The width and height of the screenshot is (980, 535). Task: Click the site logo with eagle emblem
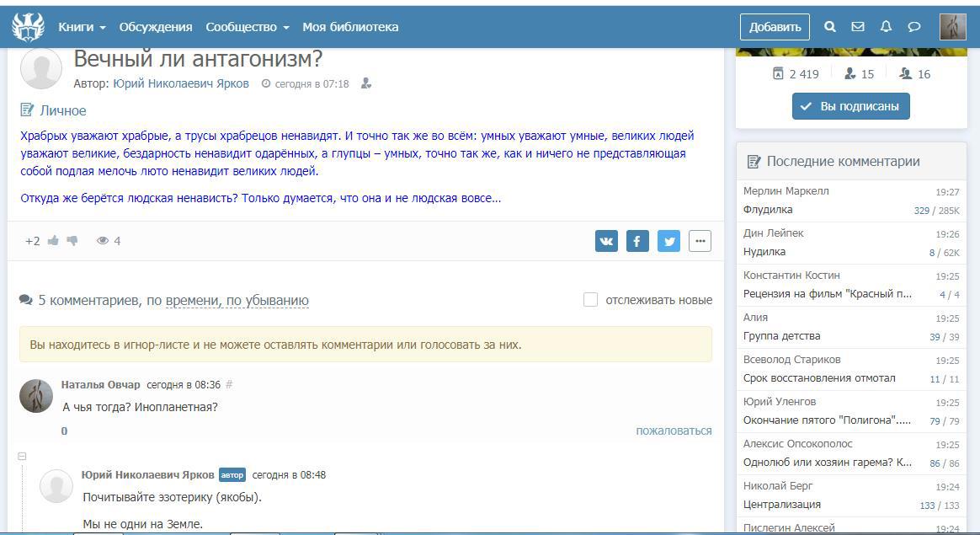click(28, 27)
